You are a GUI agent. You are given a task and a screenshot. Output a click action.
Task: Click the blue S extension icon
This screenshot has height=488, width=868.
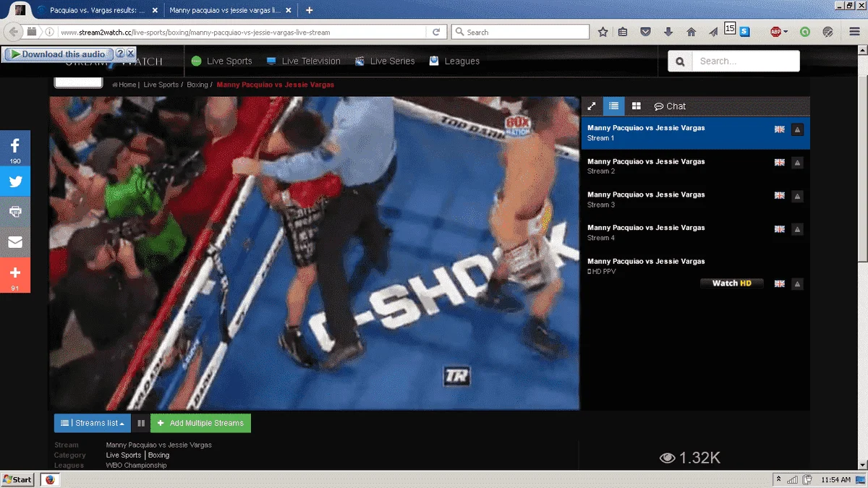744,32
